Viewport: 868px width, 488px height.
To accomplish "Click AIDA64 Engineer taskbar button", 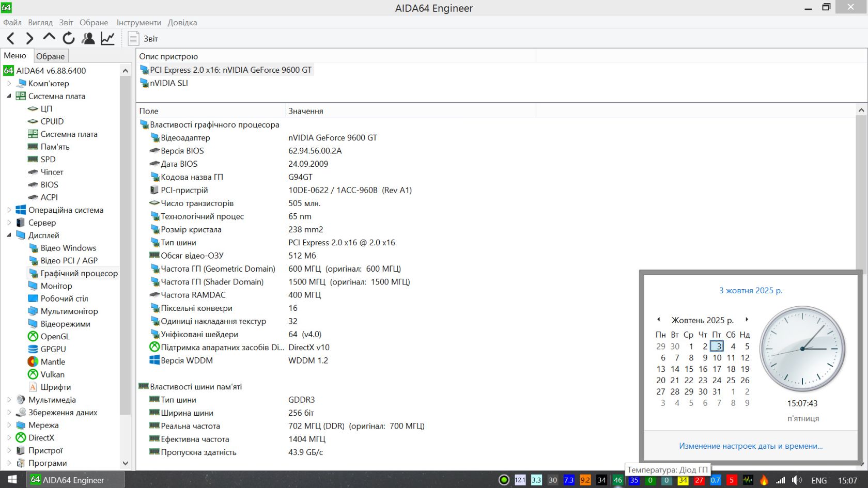I will click(75, 480).
